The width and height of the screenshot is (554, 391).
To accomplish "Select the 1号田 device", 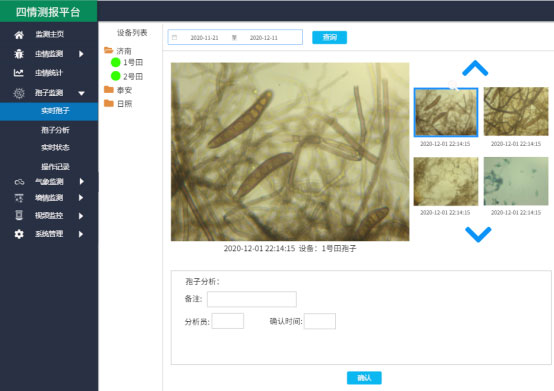I will coord(133,63).
